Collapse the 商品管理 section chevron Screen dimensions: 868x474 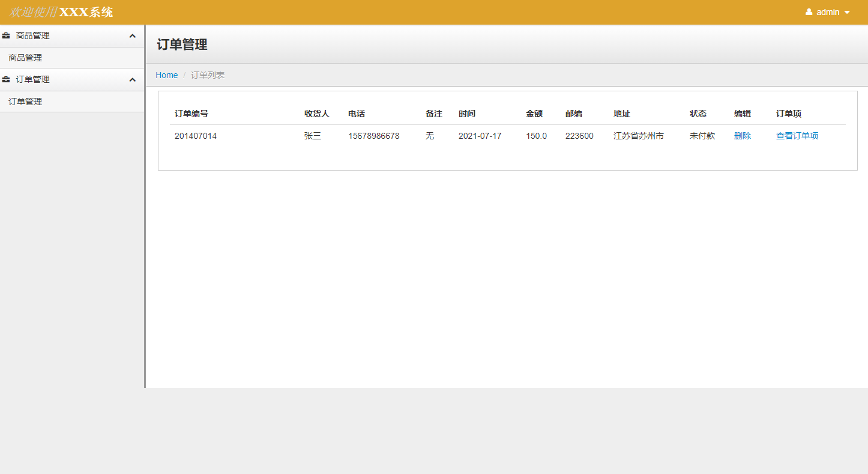[x=133, y=36]
